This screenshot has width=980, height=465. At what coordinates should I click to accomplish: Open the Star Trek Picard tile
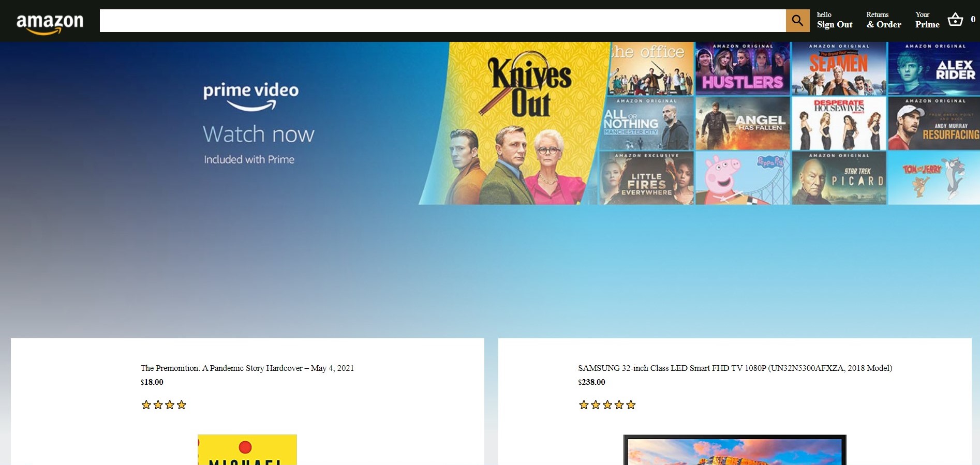point(838,178)
